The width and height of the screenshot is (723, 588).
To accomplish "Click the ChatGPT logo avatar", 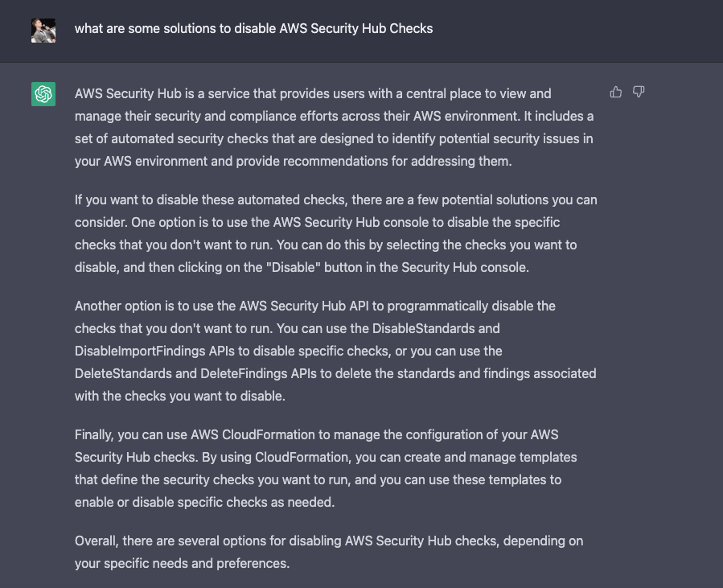I will point(43,94).
